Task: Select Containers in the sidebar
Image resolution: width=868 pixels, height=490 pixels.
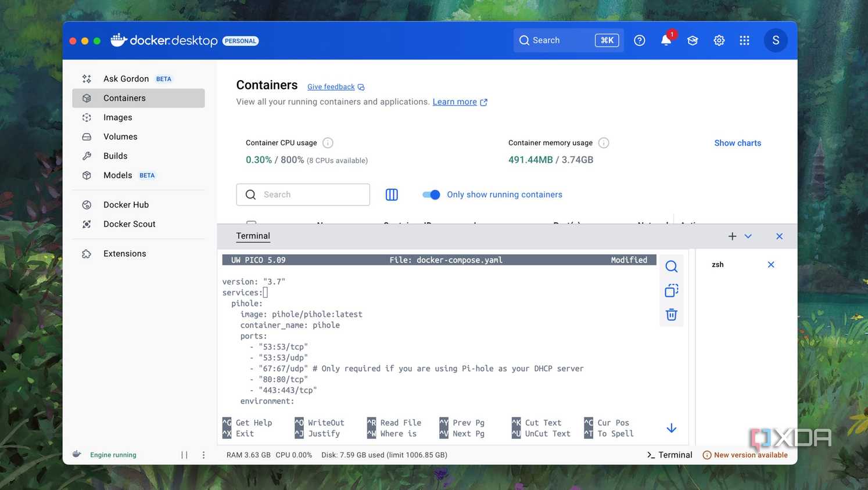Action: 138,98
